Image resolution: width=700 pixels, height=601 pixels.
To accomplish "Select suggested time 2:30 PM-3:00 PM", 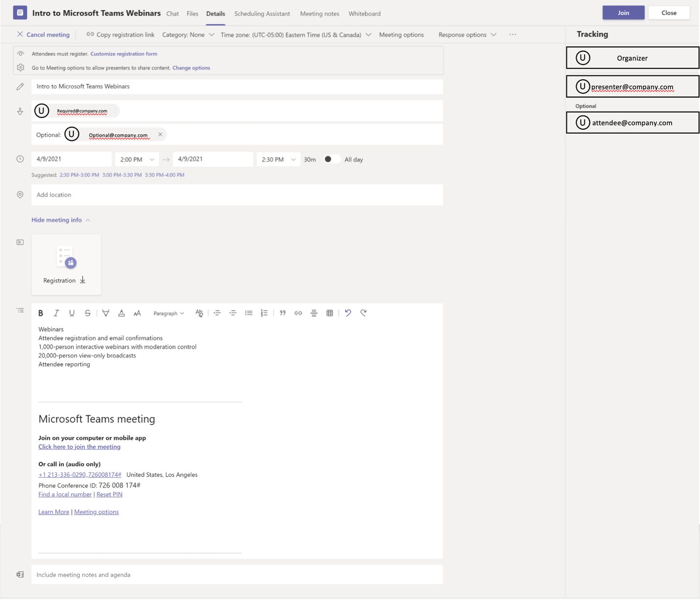I will [x=79, y=175].
